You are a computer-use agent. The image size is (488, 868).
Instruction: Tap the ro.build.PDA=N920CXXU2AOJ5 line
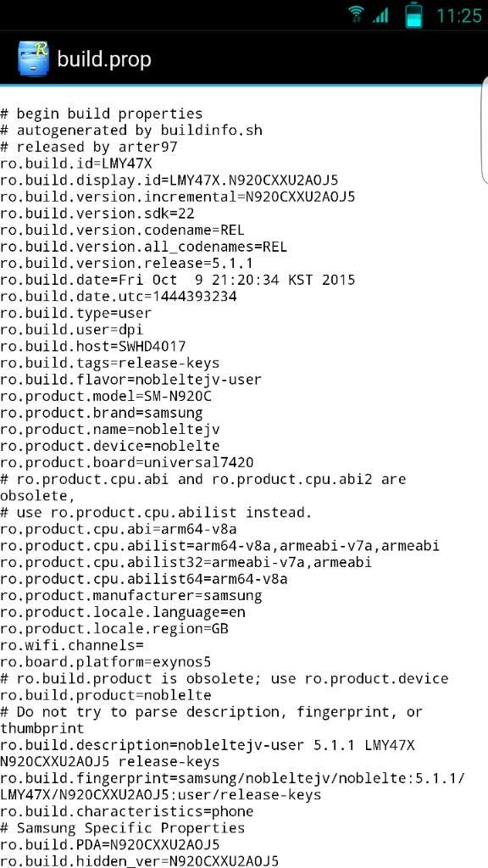(109, 845)
